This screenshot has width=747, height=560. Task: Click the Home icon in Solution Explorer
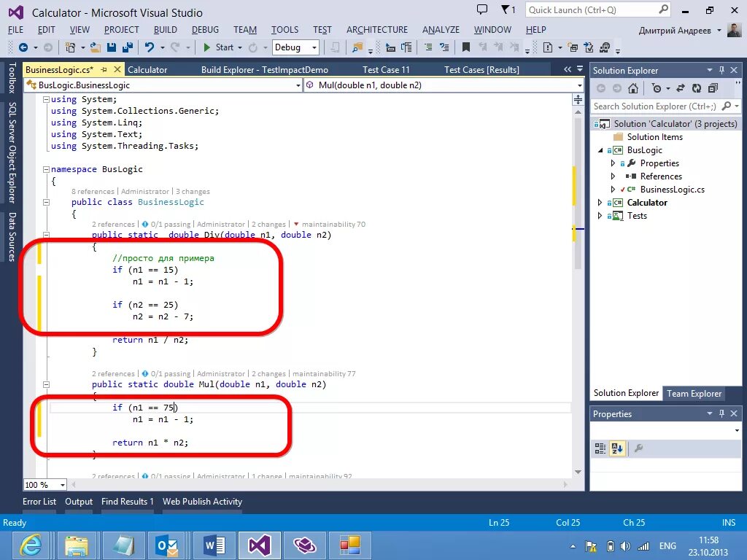point(632,88)
